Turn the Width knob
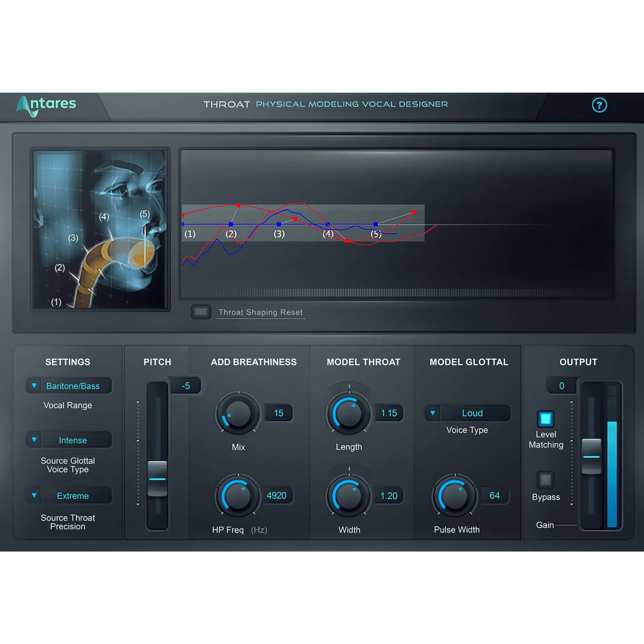This screenshot has width=644, height=644. 349,495
